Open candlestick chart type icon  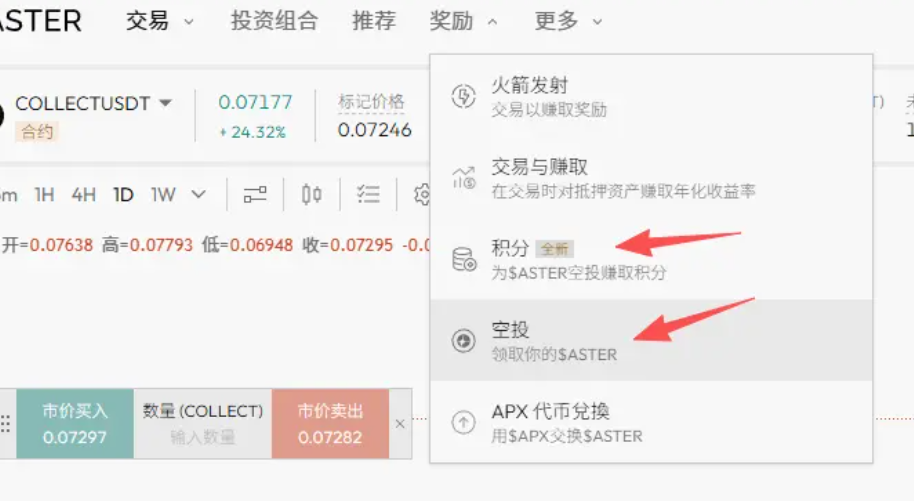[311, 194]
